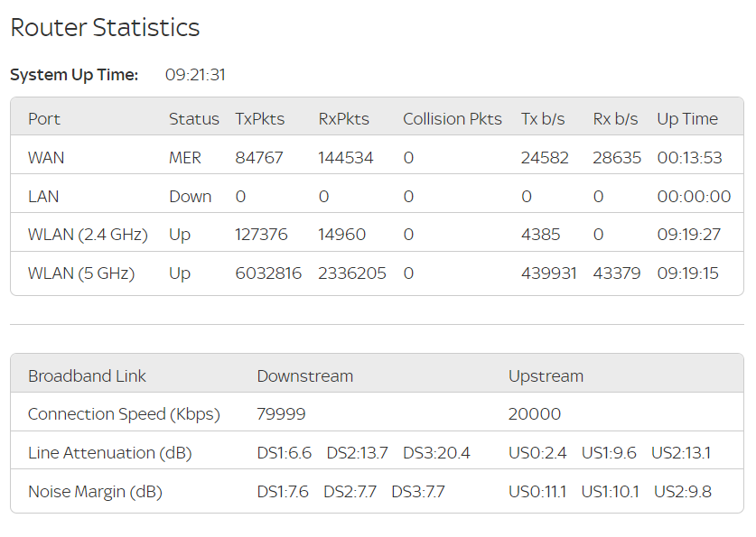Click noise margin value DS3:7.7
Image resolution: width=756 pixels, height=537 pixels.
418,492
